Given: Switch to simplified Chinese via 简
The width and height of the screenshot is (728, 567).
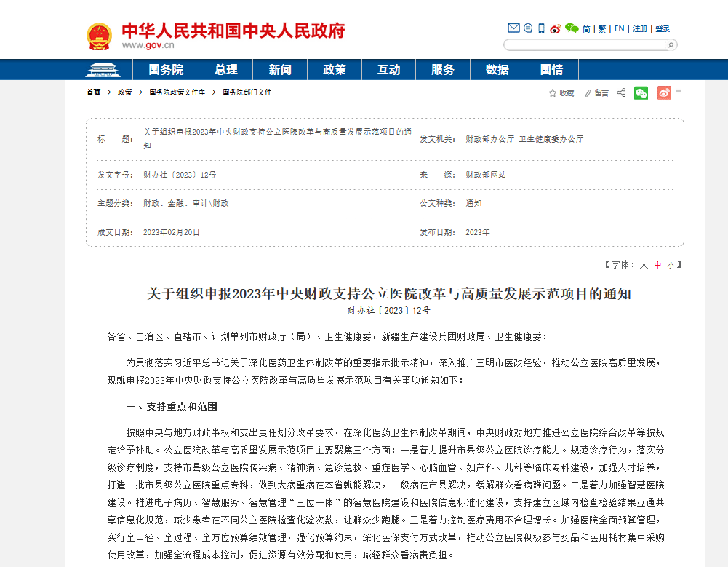Looking at the screenshot, I should (x=586, y=29).
